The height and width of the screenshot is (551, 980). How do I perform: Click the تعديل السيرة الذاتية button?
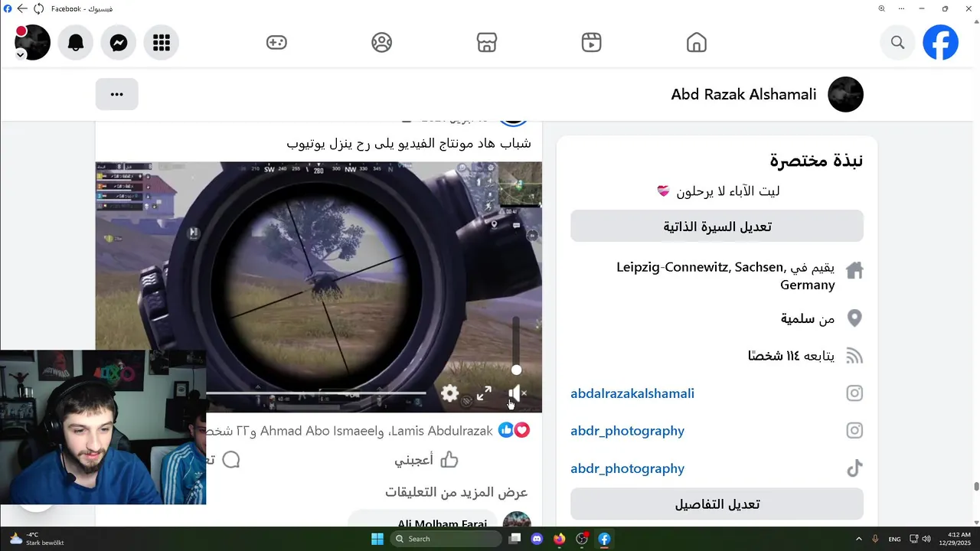click(x=717, y=227)
